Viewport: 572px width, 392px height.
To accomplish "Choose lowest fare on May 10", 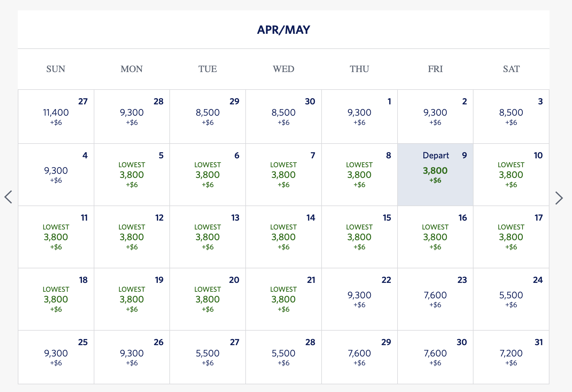I will point(511,175).
